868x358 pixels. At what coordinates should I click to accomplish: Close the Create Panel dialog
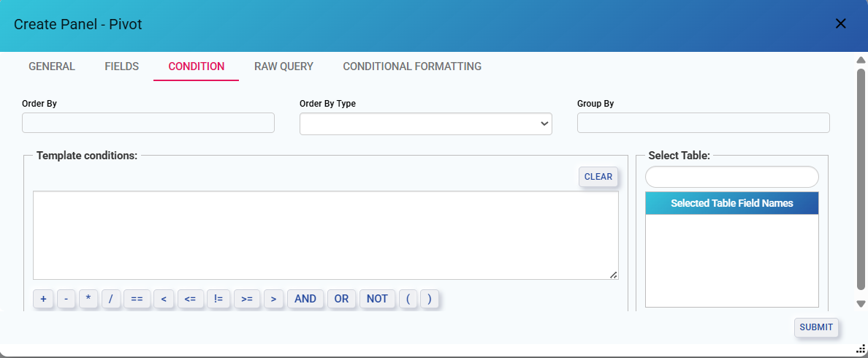840,23
